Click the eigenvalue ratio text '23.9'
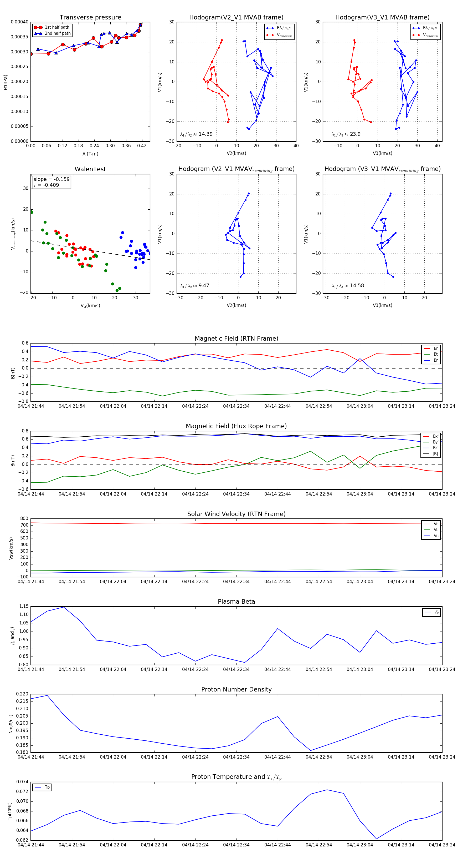The image size is (473, 868). click(355, 134)
